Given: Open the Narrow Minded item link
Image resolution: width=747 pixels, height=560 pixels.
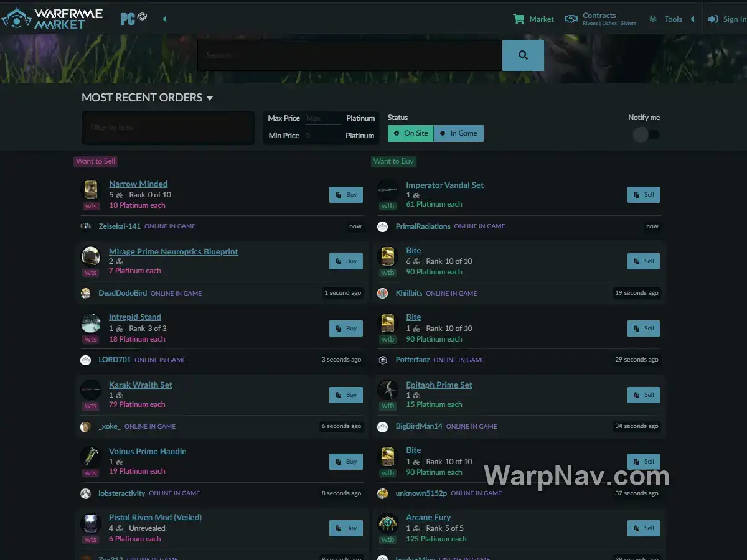Looking at the screenshot, I should click(x=138, y=184).
